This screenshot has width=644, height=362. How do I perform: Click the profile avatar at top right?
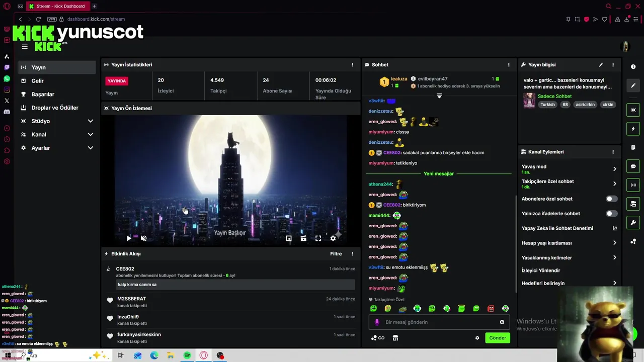pyautogui.click(x=625, y=47)
